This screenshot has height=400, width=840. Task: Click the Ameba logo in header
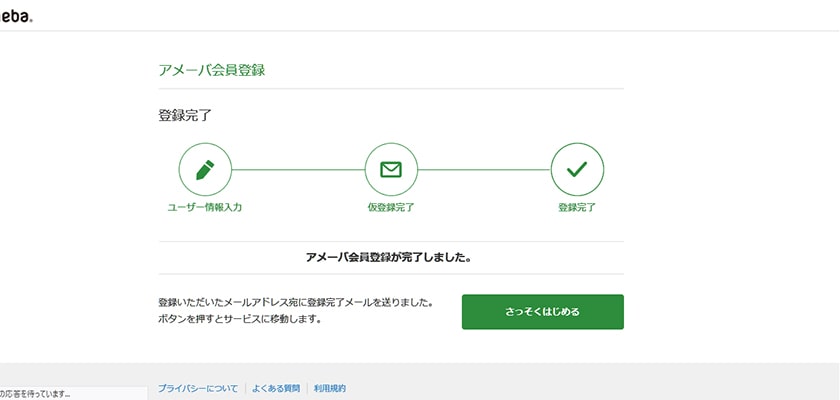point(17,16)
